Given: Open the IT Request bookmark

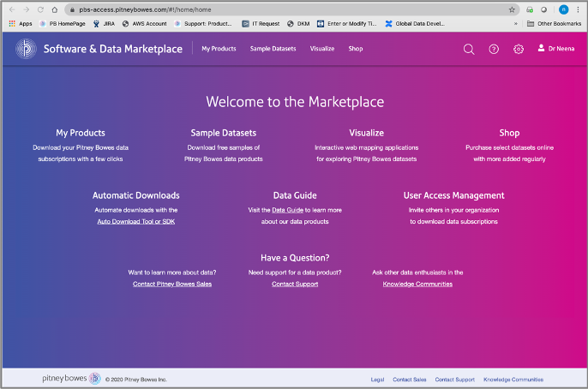Looking at the screenshot, I should [x=261, y=24].
